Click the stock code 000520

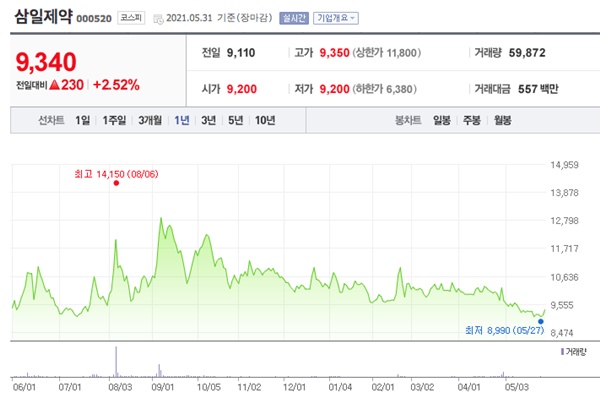click(94, 19)
